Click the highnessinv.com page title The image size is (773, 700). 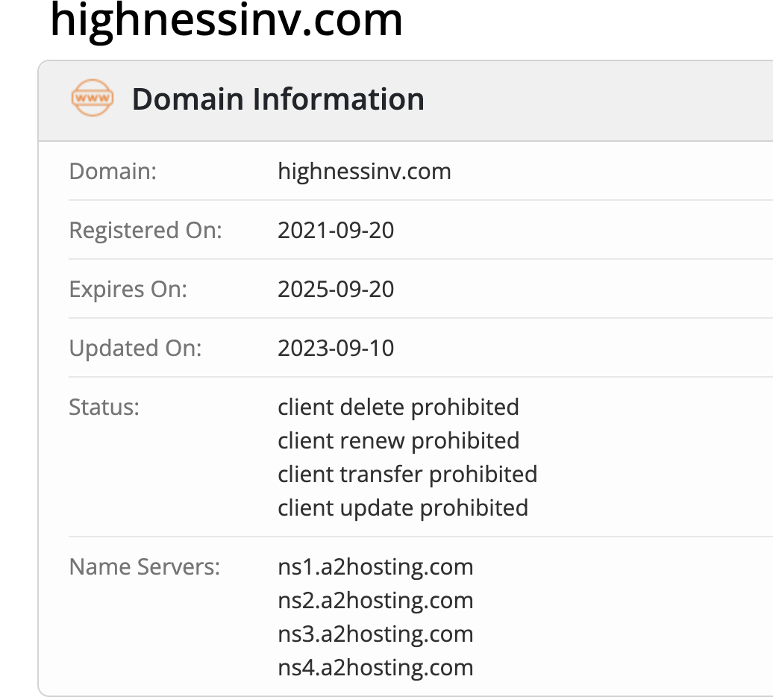click(227, 21)
